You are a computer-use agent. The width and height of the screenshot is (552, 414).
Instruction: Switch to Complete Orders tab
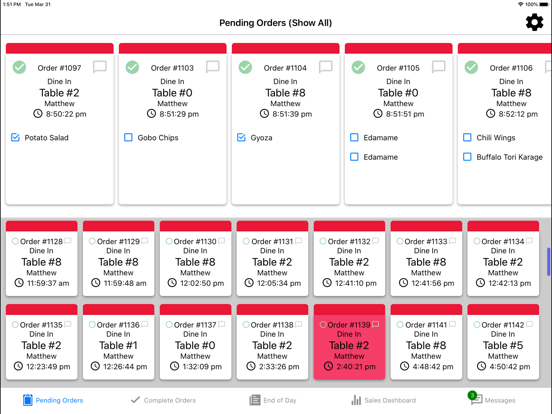tap(163, 400)
